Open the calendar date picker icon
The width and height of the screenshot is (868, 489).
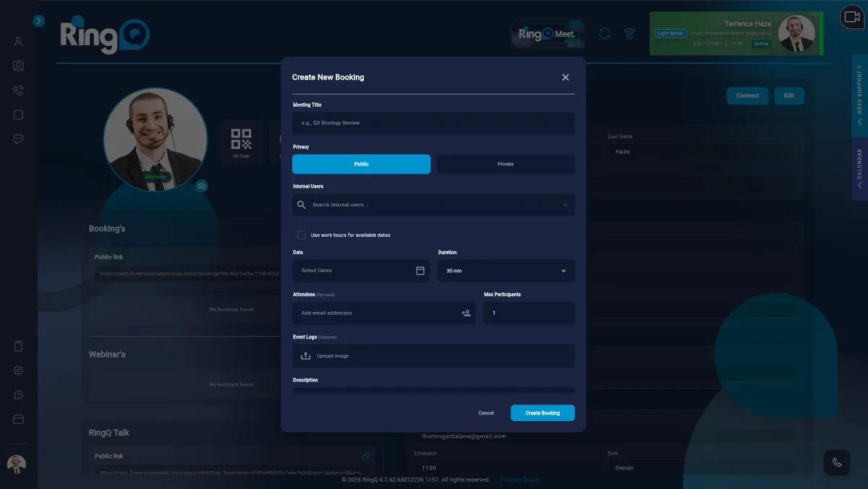(x=420, y=271)
